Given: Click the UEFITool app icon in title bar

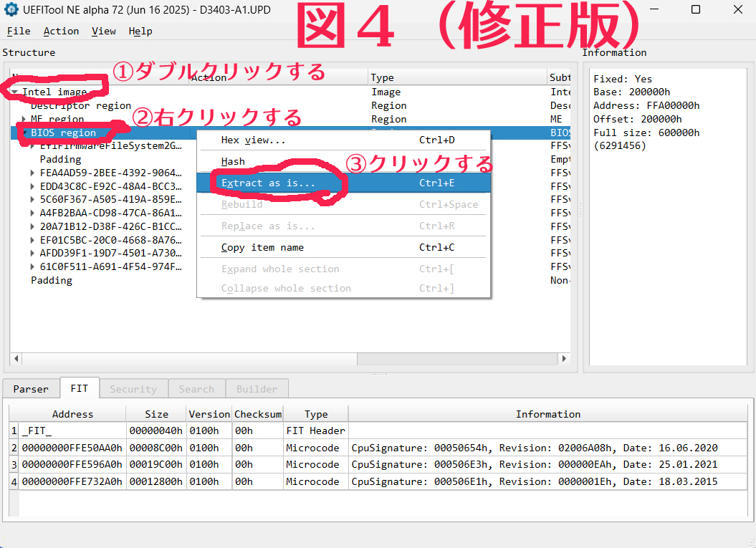Looking at the screenshot, I should (x=11, y=10).
